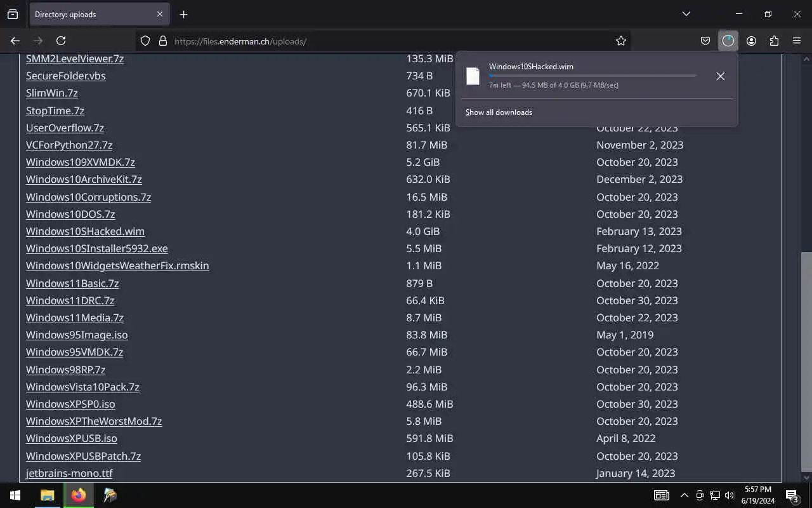Download Windows10DOS.7z

pos(70,214)
